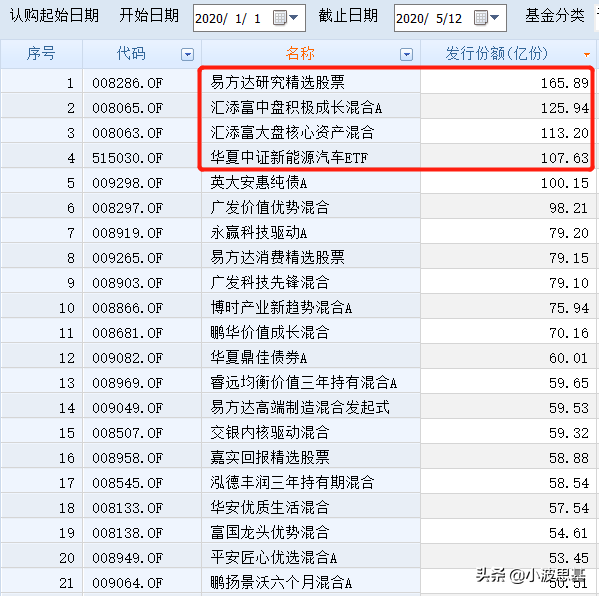Select fund 富国龙头优势混合

270,533
